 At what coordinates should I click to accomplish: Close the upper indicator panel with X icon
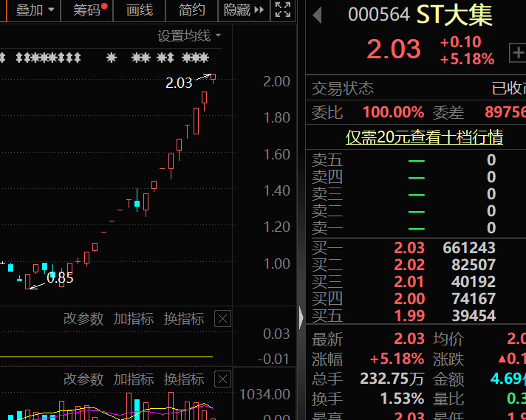tap(222, 319)
